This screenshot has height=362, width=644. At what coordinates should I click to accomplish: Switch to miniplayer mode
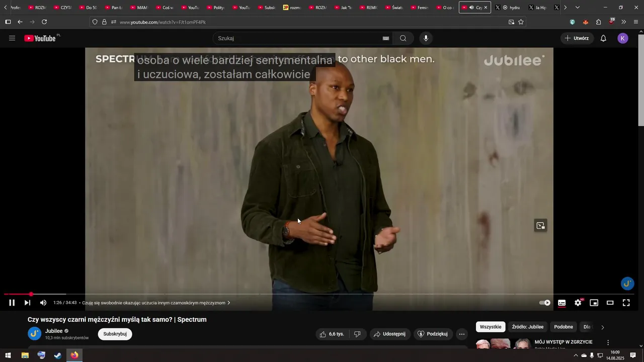point(594,303)
